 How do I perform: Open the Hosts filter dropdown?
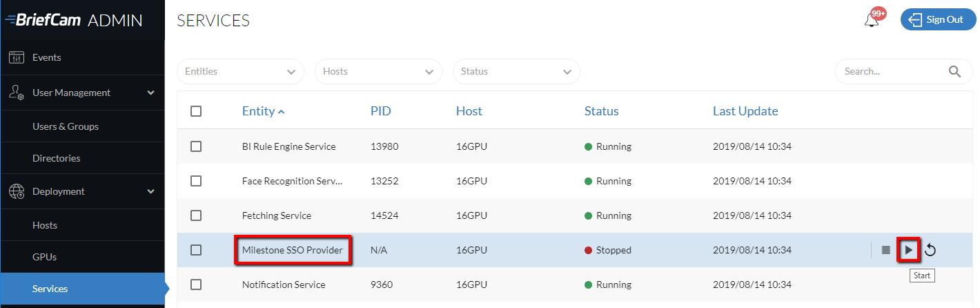[378, 71]
